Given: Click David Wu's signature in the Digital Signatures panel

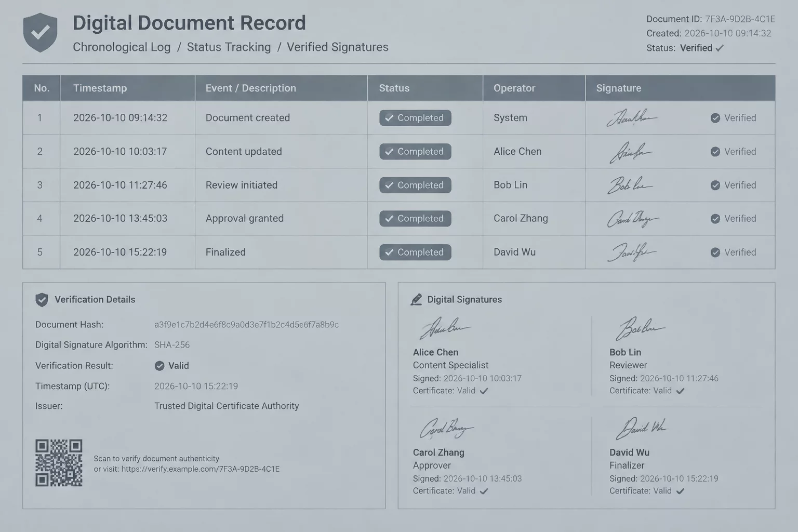Looking at the screenshot, I should coord(641,428).
